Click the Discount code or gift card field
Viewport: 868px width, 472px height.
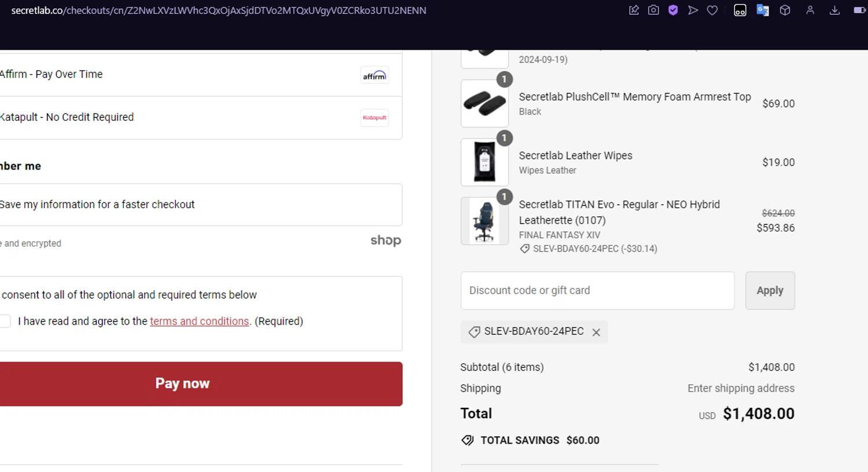[x=597, y=290]
